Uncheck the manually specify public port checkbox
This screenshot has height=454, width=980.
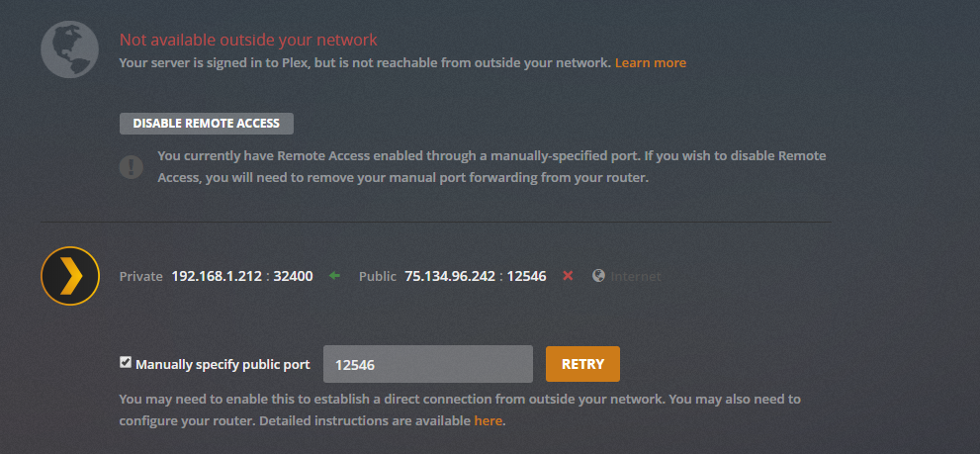point(126,363)
